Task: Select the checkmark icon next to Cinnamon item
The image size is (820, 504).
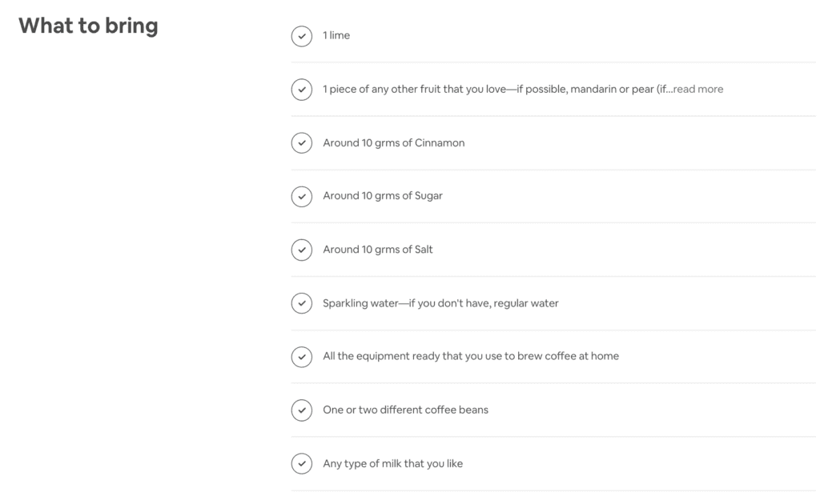Action: coord(302,142)
